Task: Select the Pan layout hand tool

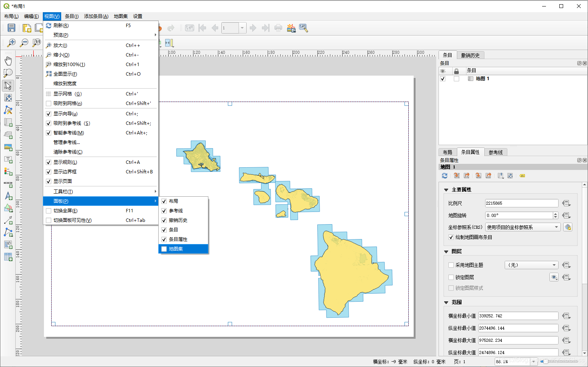Action: point(8,61)
